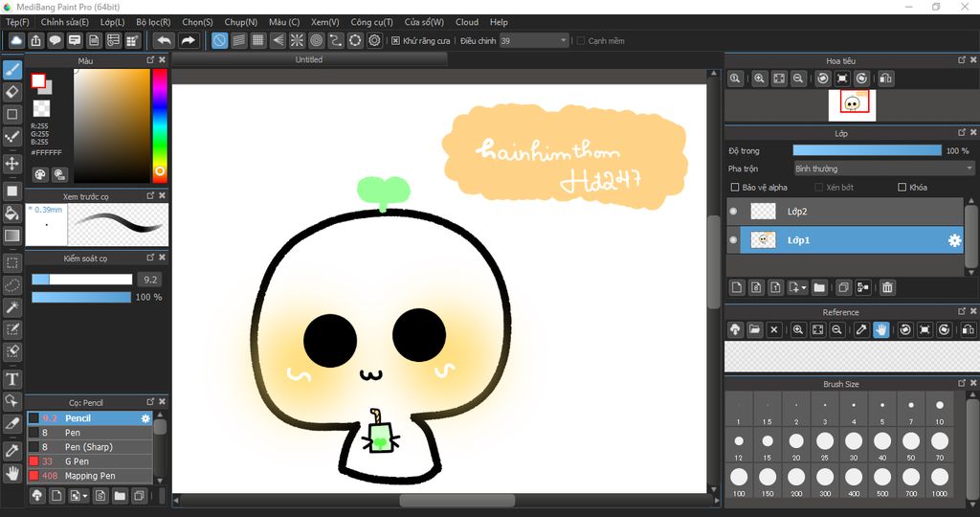Open the add-layer dropdown arrow in layer panel
Image resolution: width=980 pixels, height=517 pixels.
[805, 287]
